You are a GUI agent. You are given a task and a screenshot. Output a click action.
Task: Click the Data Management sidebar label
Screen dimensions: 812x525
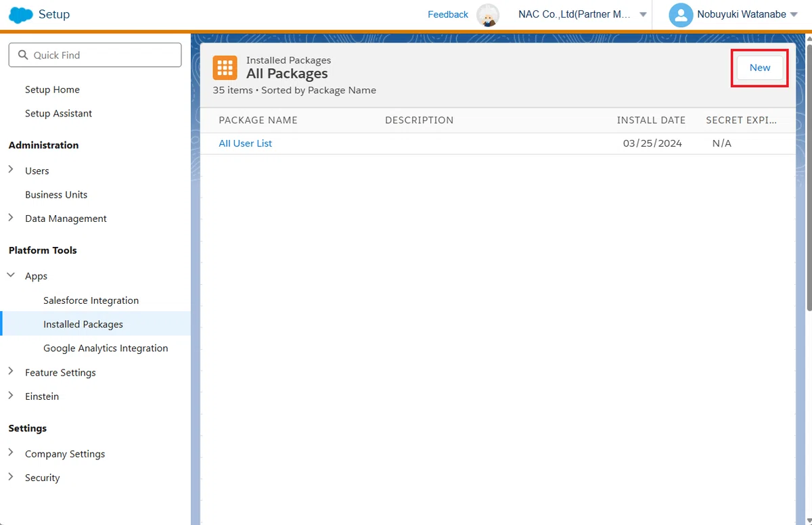pos(66,219)
